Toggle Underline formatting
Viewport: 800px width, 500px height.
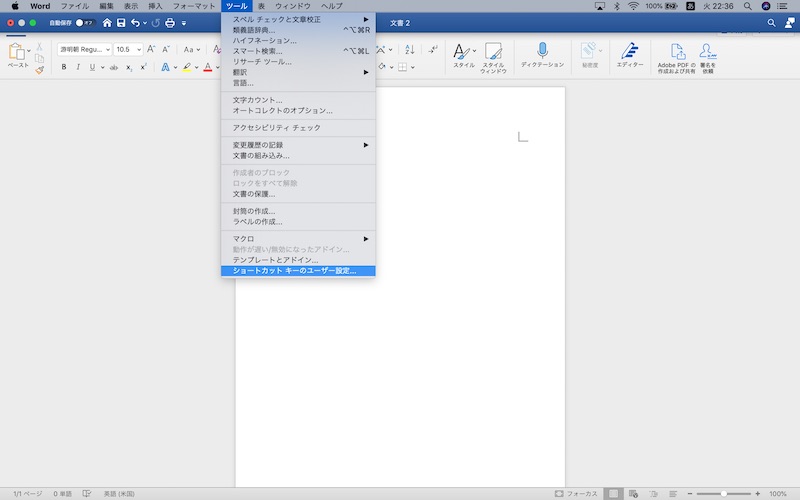tap(92, 67)
